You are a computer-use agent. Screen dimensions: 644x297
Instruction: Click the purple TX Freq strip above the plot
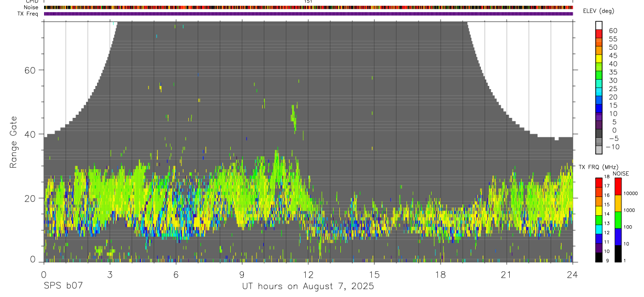[308, 14]
